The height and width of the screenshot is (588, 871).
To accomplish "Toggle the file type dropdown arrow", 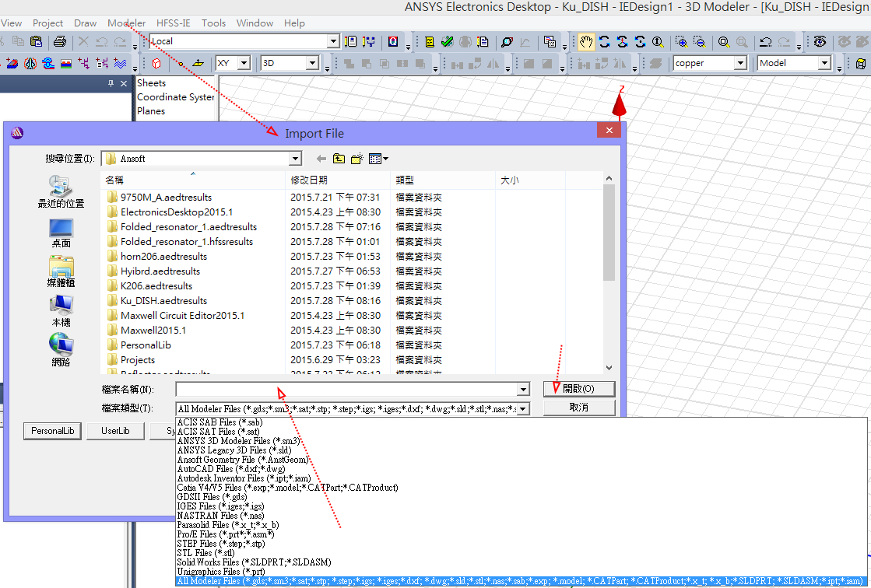I will coord(523,409).
